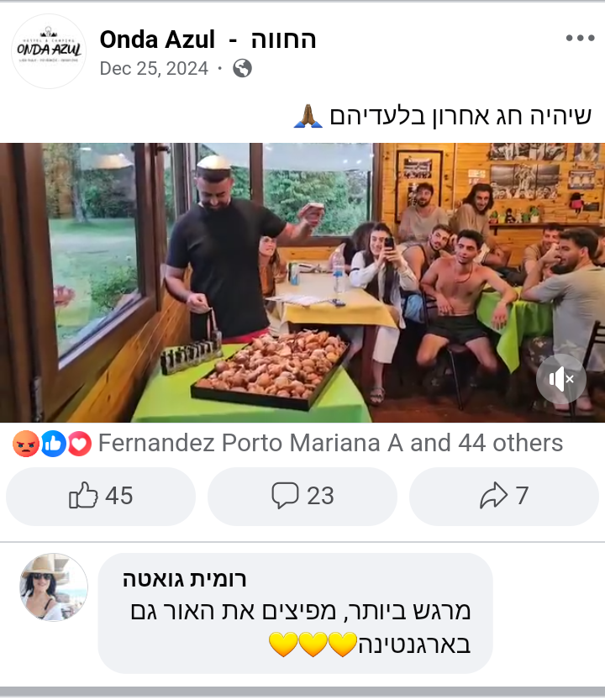
Task: Play the Hanukkah candle-lighting video
Action: 302,282
